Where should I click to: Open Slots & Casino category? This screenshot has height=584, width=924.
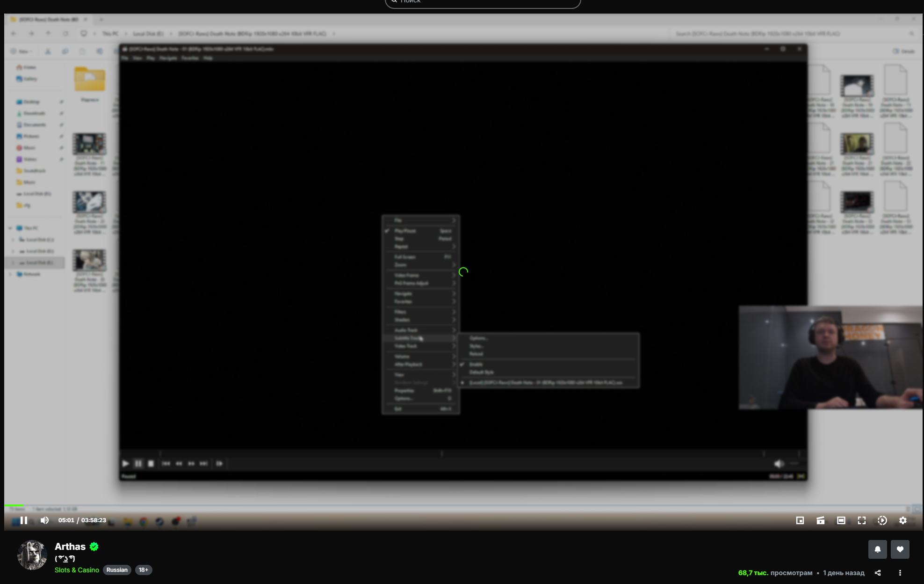coord(77,570)
